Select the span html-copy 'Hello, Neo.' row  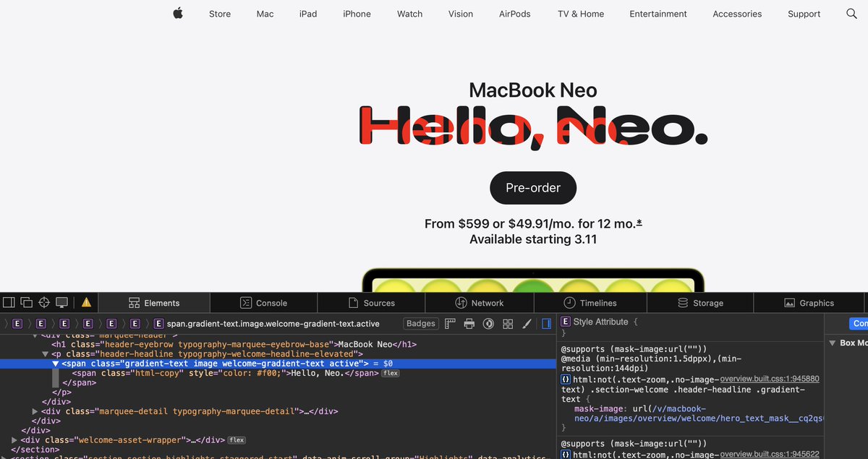(x=278, y=373)
